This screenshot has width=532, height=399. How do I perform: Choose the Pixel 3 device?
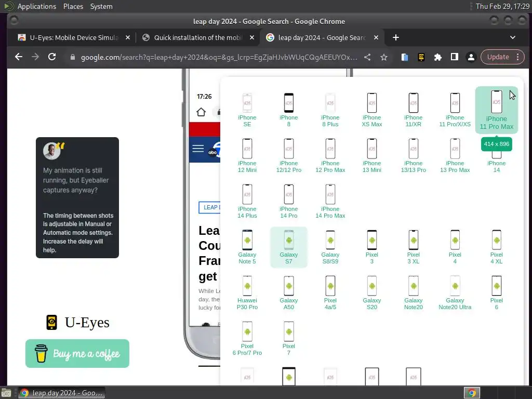point(372,247)
